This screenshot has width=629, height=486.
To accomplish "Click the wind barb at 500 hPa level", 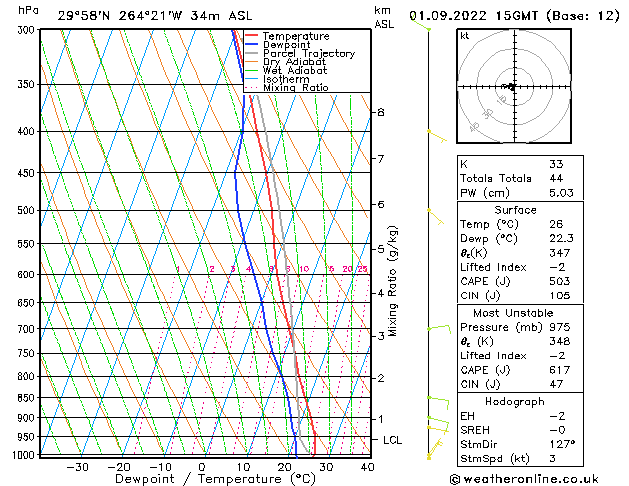I will coord(436,217).
